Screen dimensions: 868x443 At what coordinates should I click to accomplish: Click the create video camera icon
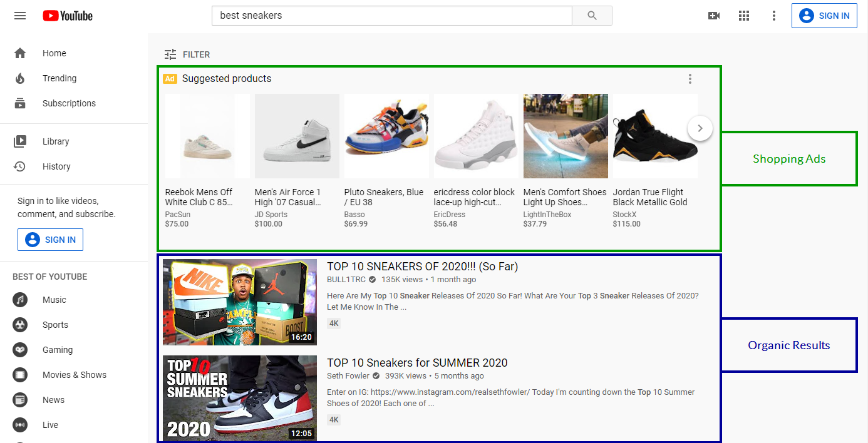click(714, 15)
